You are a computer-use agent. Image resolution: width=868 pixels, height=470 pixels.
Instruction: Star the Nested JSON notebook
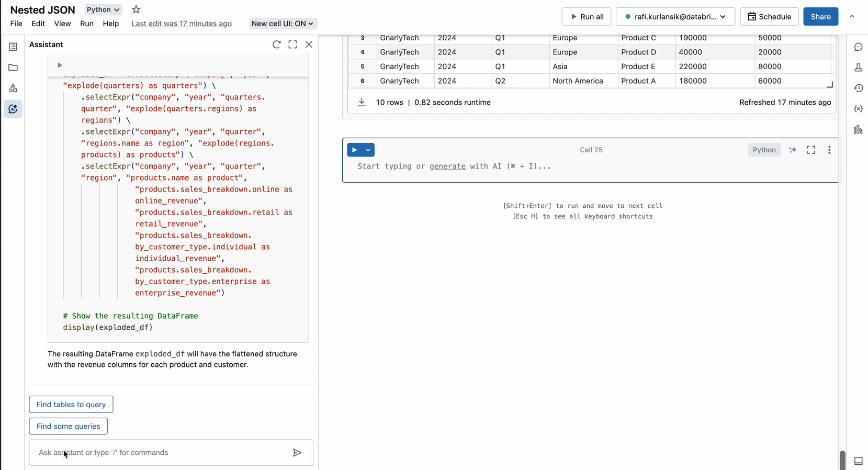point(136,9)
